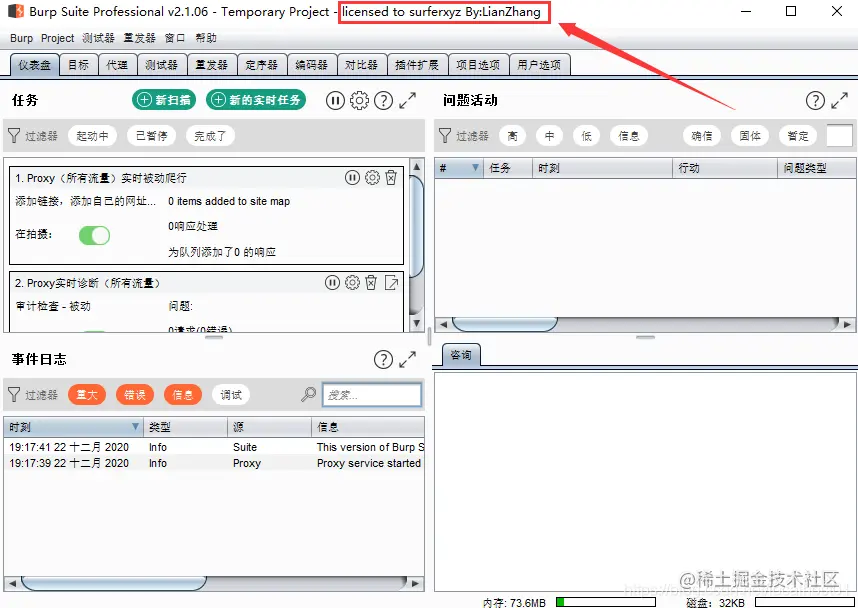Image resolution: width=858 pixels, height=608 pixels.
Task: Switch to the 项目选项 tab
Action: (x=478, y=65)
